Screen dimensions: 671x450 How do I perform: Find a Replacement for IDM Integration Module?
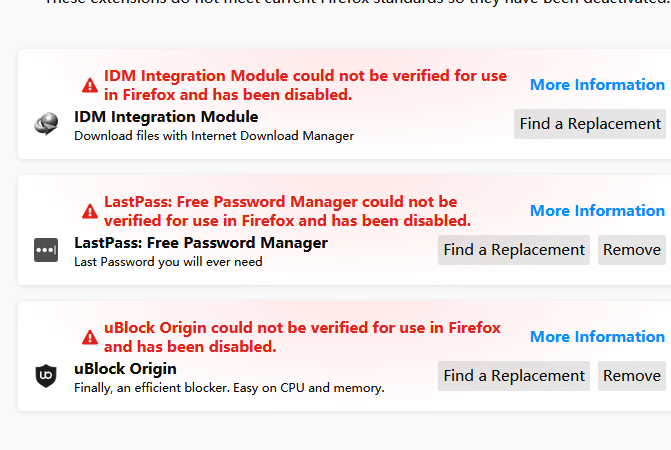[x=590, y=124]
